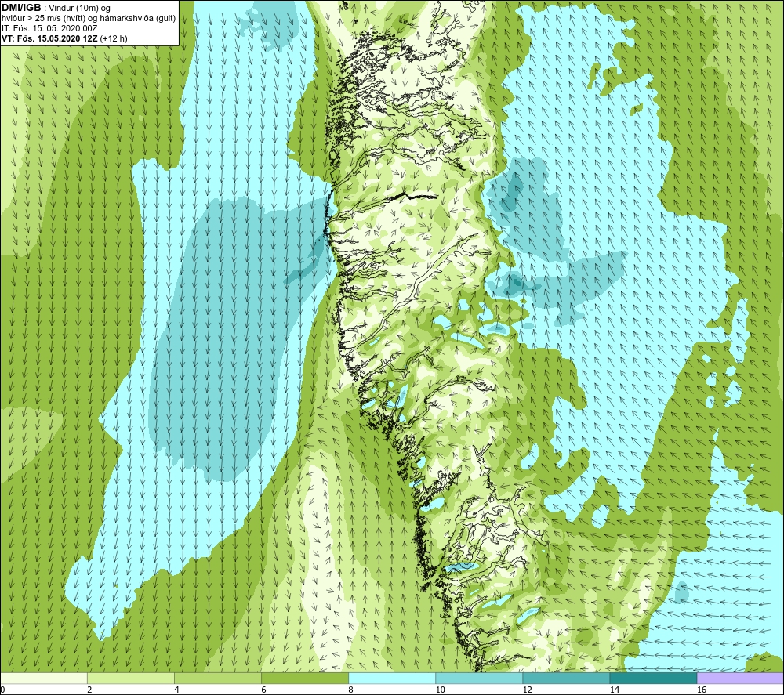Click the 'Vindur (10m) og' text

click(x=80, y=9)
